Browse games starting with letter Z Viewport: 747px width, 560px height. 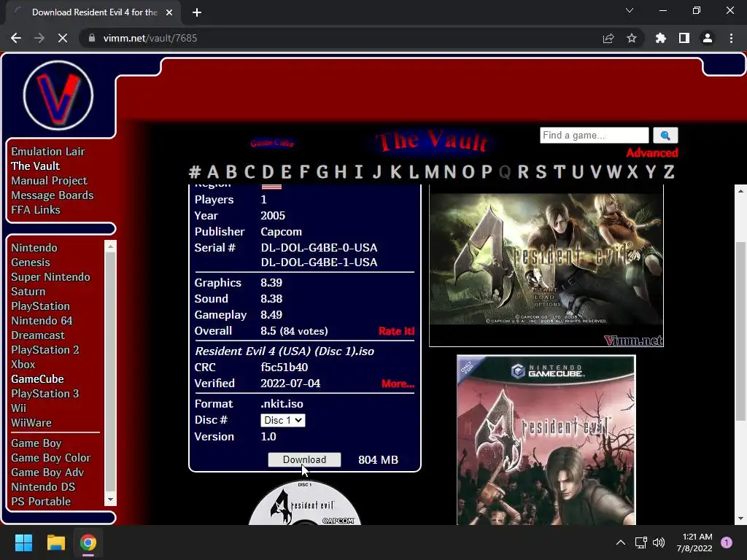[669, 171]
